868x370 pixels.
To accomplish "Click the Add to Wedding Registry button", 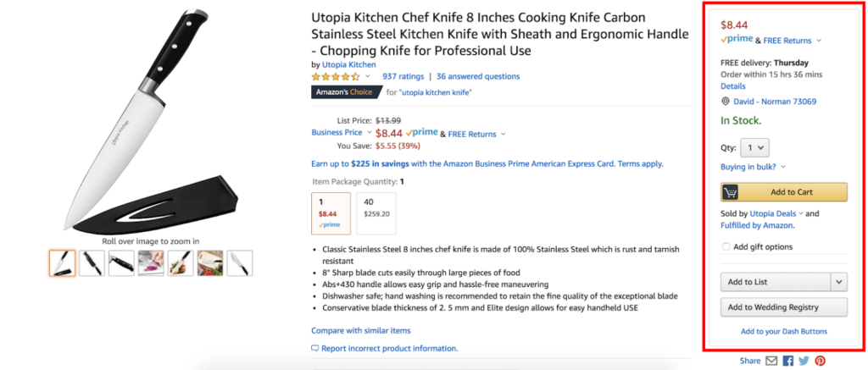I will pos(784,307).
